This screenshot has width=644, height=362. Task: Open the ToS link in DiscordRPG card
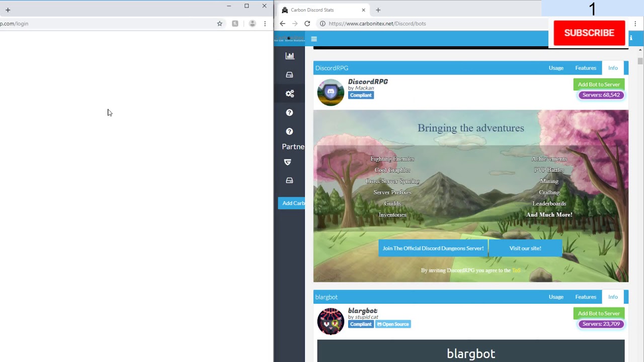tap(516, 270)
